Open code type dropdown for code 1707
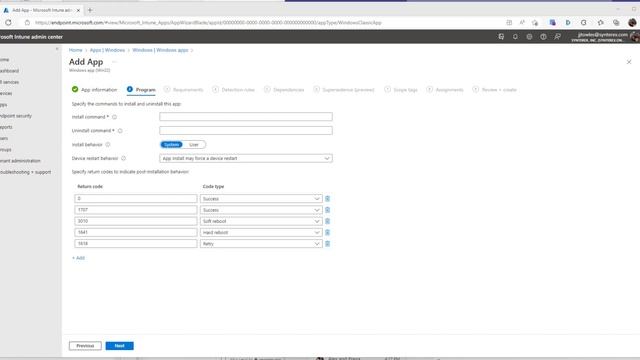The image size is (640, 360). [261, 210]
